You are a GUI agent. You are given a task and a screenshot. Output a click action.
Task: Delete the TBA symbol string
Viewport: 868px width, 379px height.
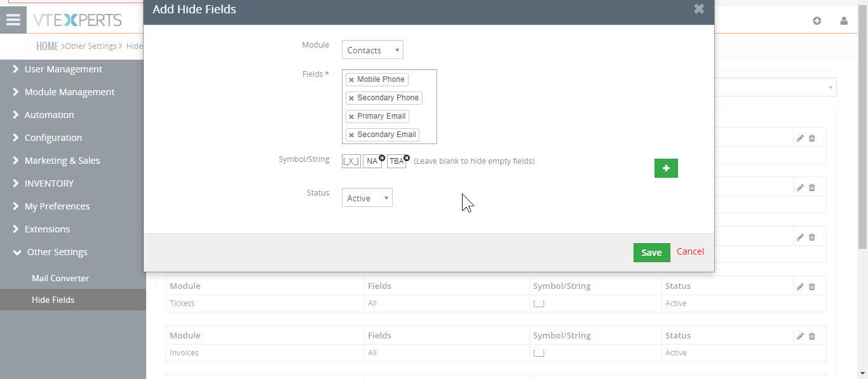tap(407, 157)
